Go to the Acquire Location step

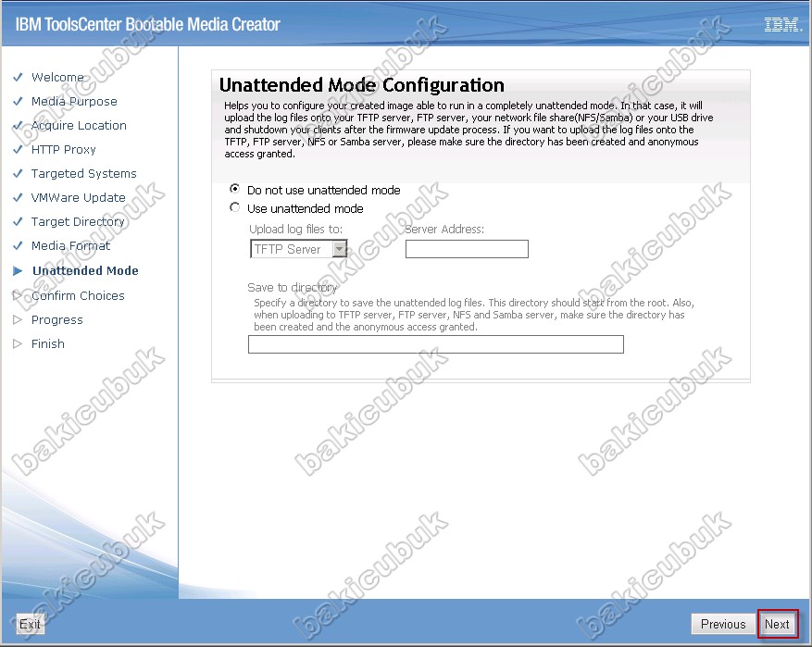[79, 125]
